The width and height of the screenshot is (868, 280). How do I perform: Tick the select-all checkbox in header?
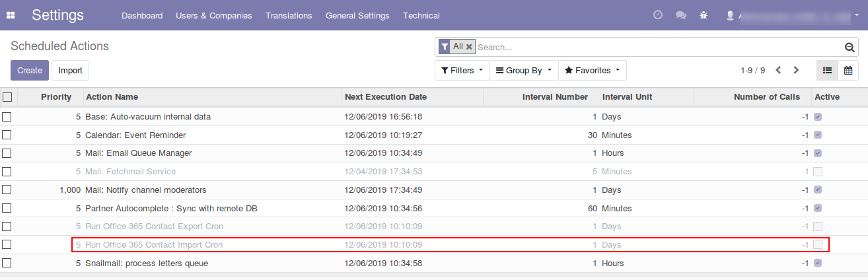[7, 97]
